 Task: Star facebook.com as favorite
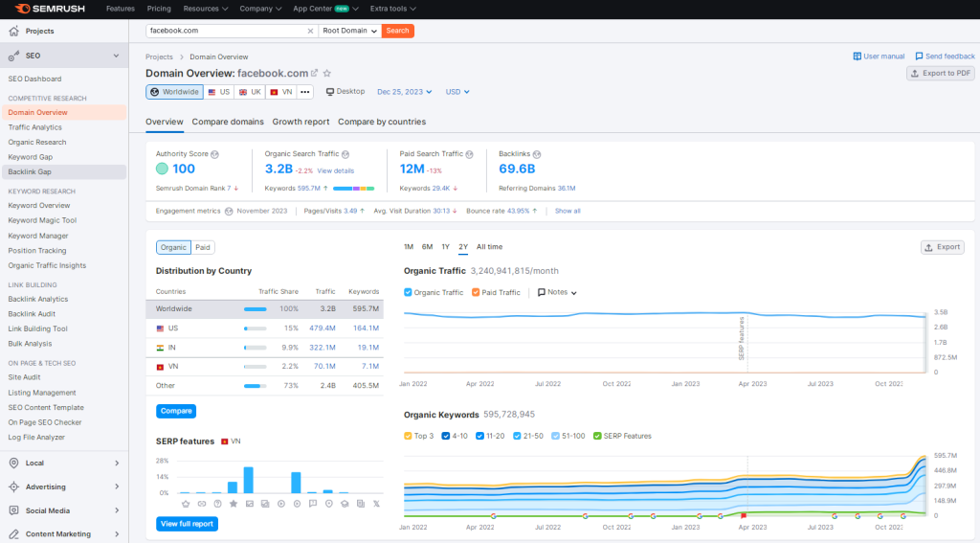327,73
